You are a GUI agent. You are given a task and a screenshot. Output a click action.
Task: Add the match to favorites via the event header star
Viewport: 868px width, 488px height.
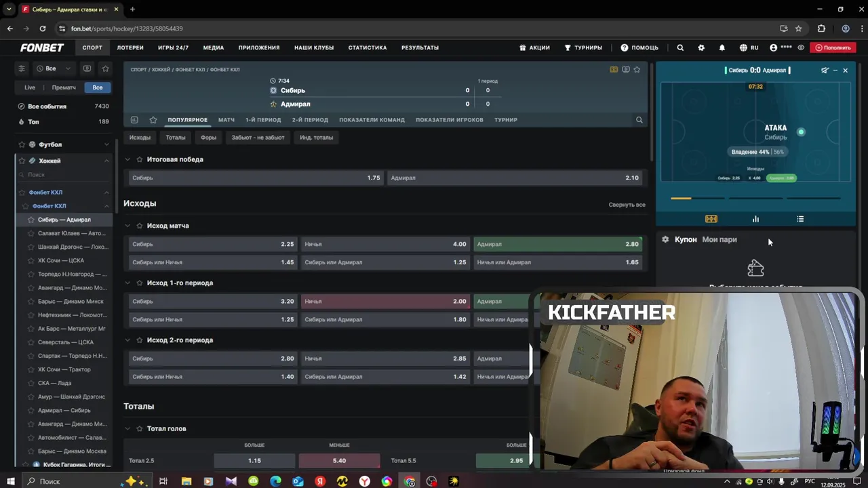pyautogui.click(x=637, y=69)
